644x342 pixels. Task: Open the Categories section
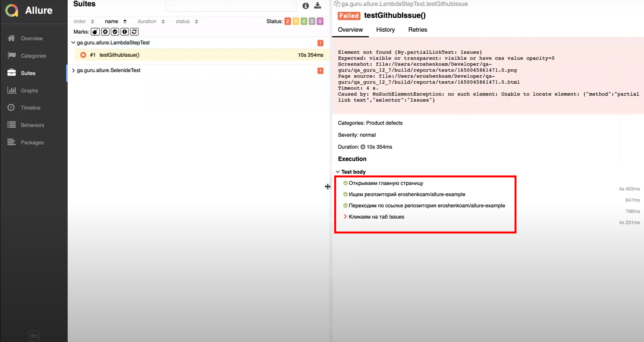pos(34,56)
